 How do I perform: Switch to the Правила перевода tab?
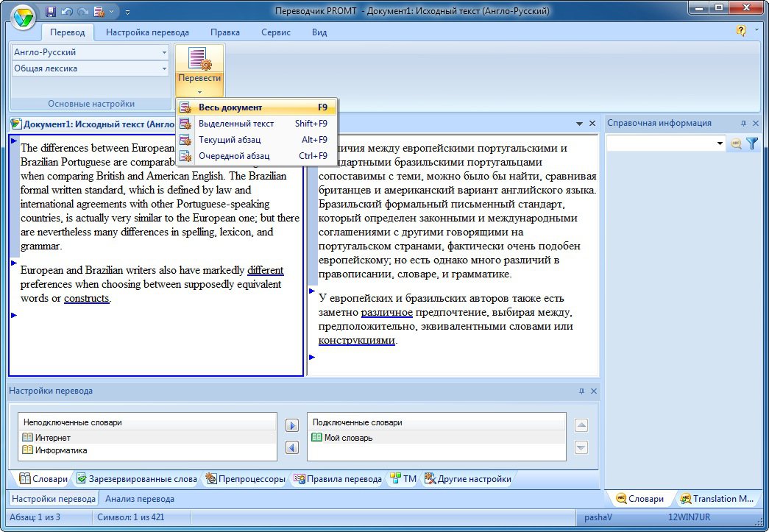(x=338, y=479)
